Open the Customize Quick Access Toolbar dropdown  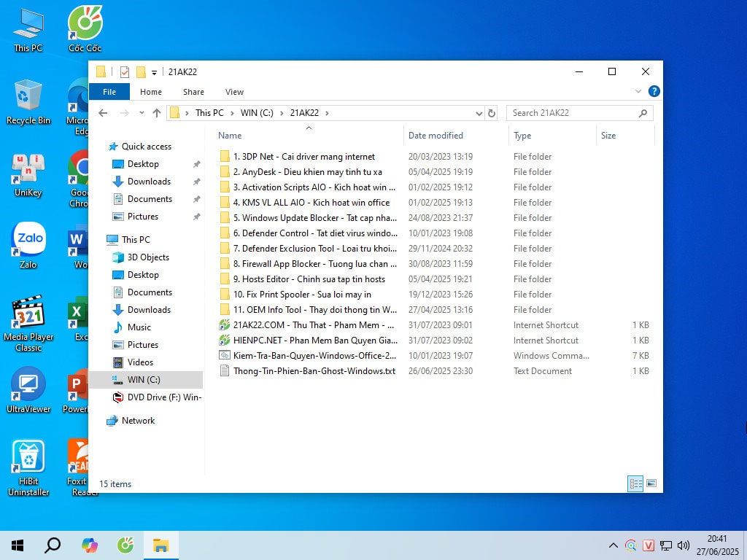point(154,72)
